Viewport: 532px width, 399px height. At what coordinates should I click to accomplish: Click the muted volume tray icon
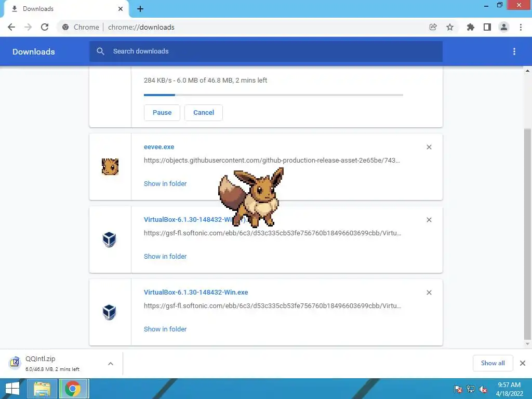coord(483,389)
